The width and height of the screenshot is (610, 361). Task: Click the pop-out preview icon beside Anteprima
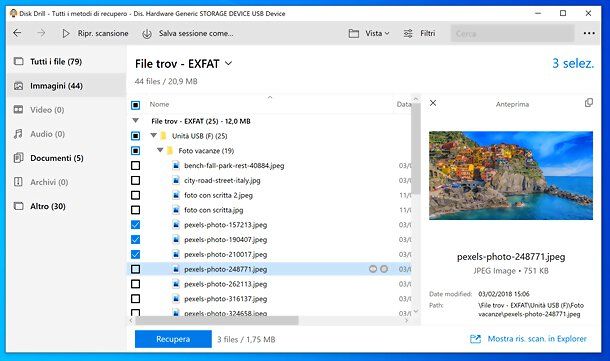[x=589, y=103]
